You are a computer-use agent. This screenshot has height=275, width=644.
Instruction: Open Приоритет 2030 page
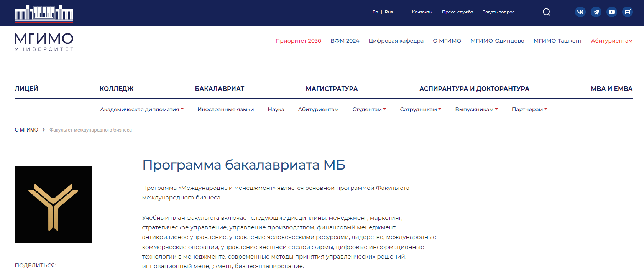[298, 41]
